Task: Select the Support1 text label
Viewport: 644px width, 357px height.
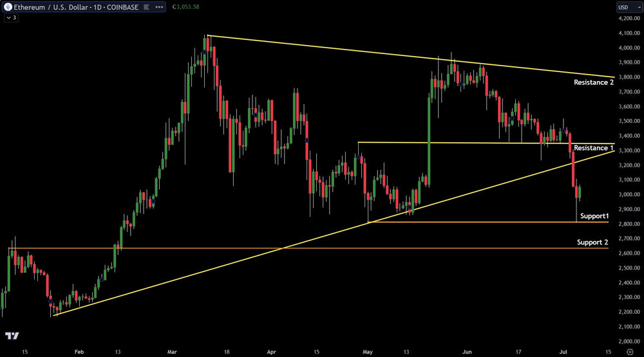Action: pyautogui.click(x=594, y=215)
